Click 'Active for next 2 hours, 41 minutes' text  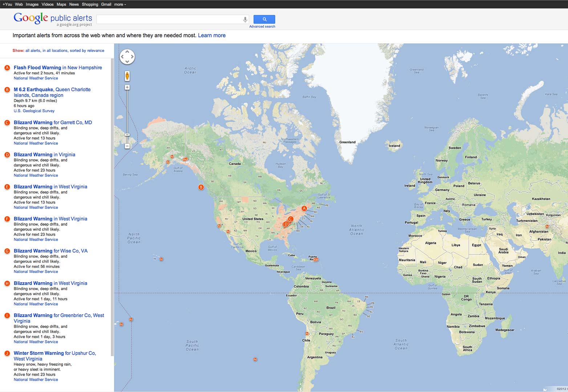point(44,73)
